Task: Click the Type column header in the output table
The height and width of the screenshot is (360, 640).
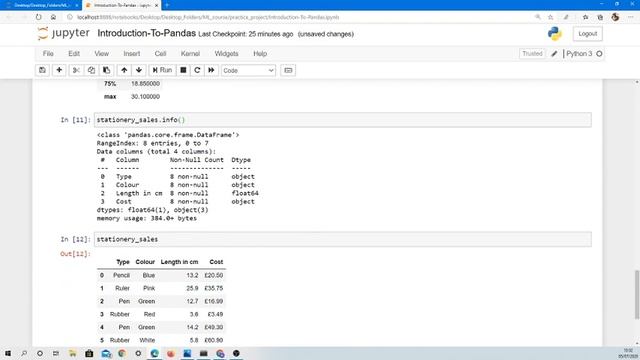Action: point(122,262)
